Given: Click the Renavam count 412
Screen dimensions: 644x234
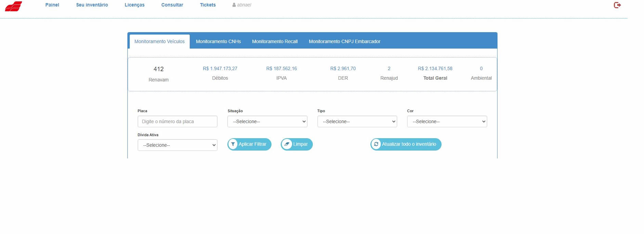Looking at the screenshot, I should tap(158, 69).
